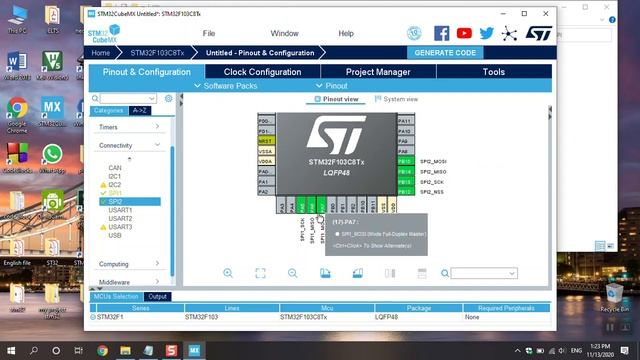The width and height of the screenshot is (640, 360).
Task: Switch to Project Manager tab
Action: coord(378,72)
